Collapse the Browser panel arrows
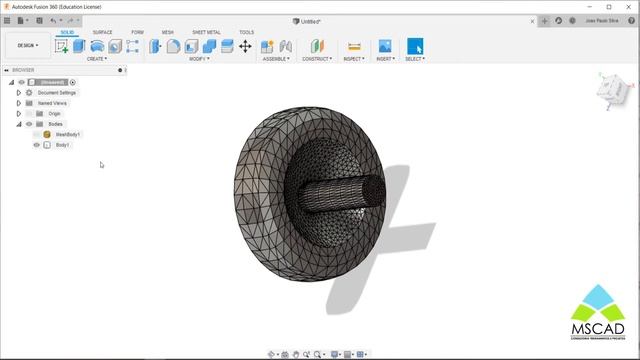 coord(7,70)
